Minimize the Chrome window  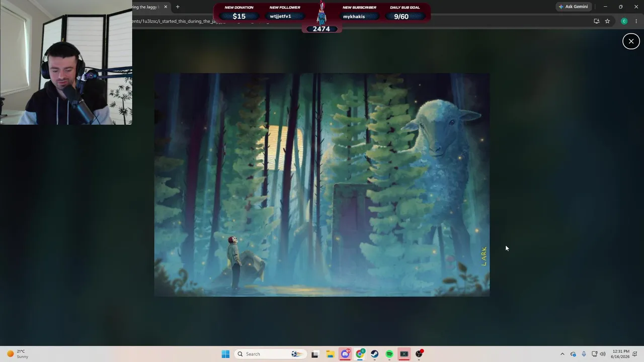point(605,7)
